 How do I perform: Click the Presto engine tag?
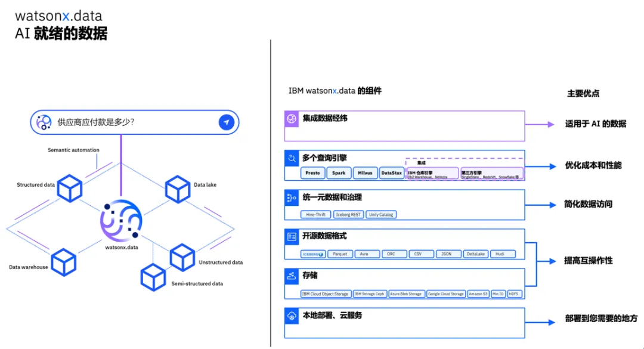tap(312, 173)
